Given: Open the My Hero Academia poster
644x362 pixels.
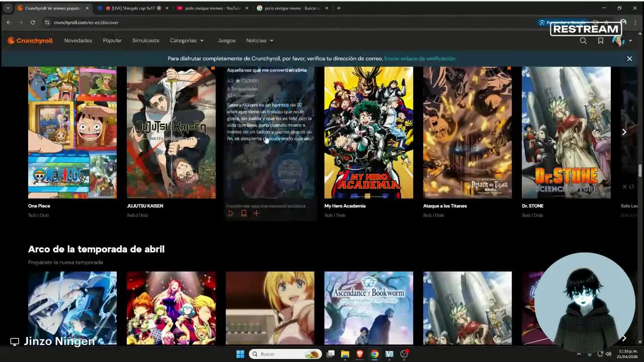Looking at the screenshot, I should [369, 133].
